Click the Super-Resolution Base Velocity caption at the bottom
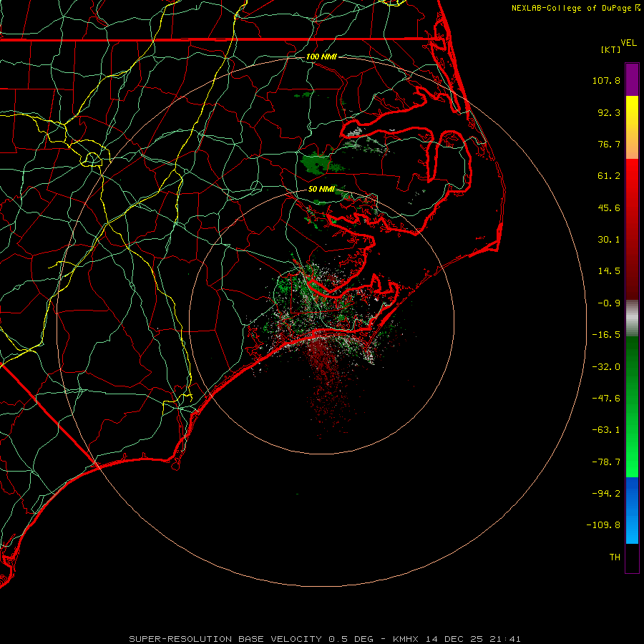Viewport: 644px width, 644px height. [x=325, y=639]
